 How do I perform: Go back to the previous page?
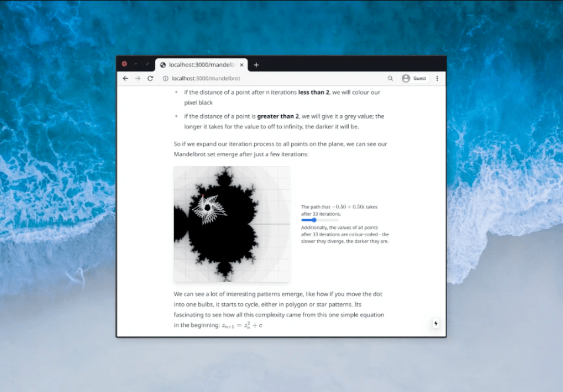125,78
